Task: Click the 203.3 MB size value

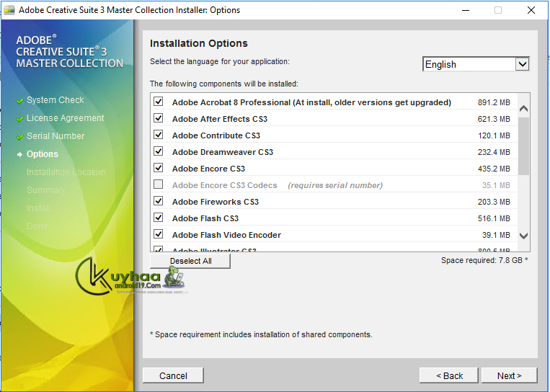Action: click(494, 202)
